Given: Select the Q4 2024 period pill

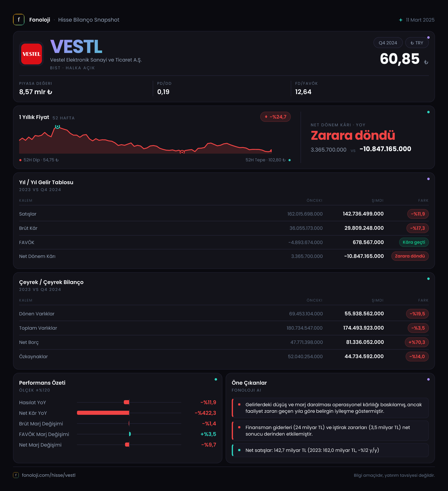Looking at the screenshot, I should click(388, 43).
